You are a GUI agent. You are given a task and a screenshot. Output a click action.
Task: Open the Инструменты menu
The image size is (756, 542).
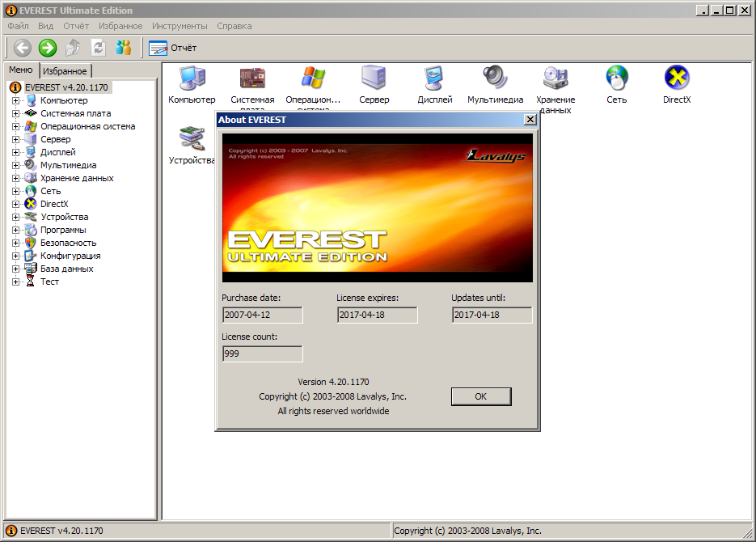point(179,26)
